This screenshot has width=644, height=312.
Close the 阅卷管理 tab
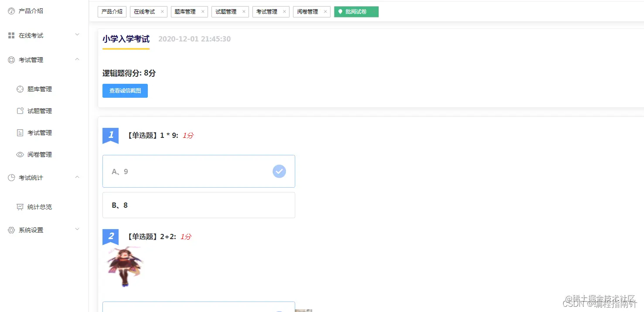coord(325,12)
